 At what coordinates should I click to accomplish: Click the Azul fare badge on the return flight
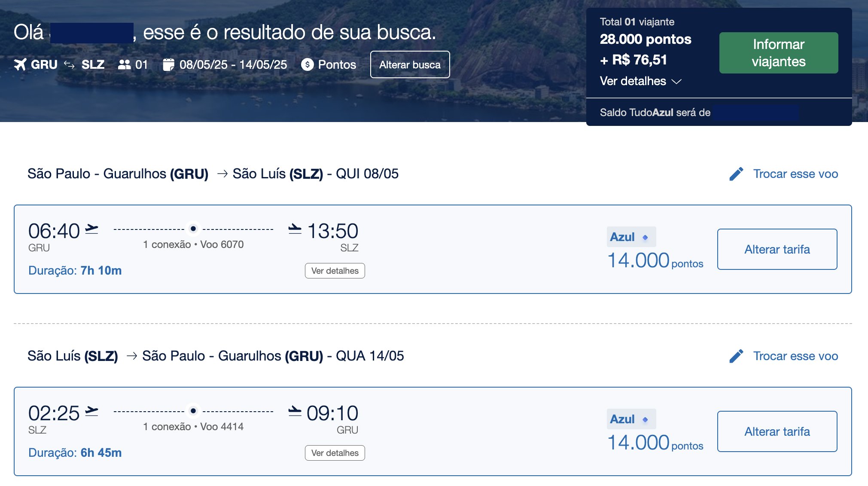point(631,419)
